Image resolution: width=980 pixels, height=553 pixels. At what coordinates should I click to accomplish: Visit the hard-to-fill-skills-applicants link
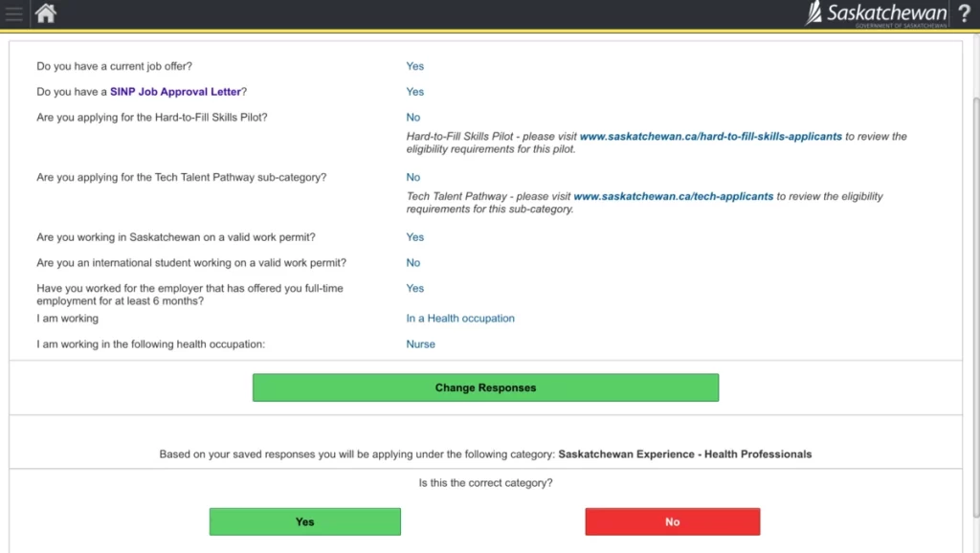tap(710, 137)
